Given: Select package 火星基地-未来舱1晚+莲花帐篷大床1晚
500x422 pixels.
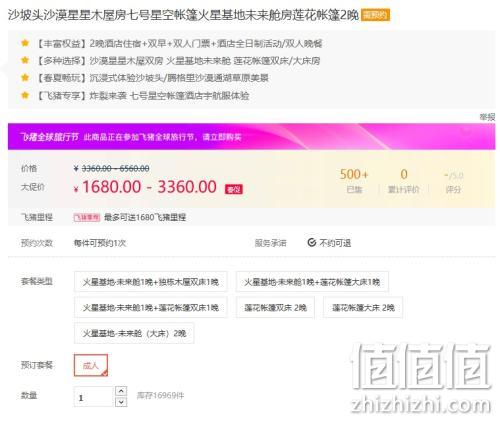Looking at the screenshot, I should [x=312, y=282].
